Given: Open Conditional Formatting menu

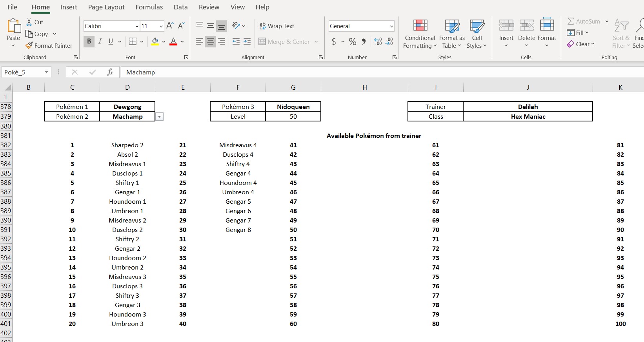Looking at the screenshot, I should [420, 34].
